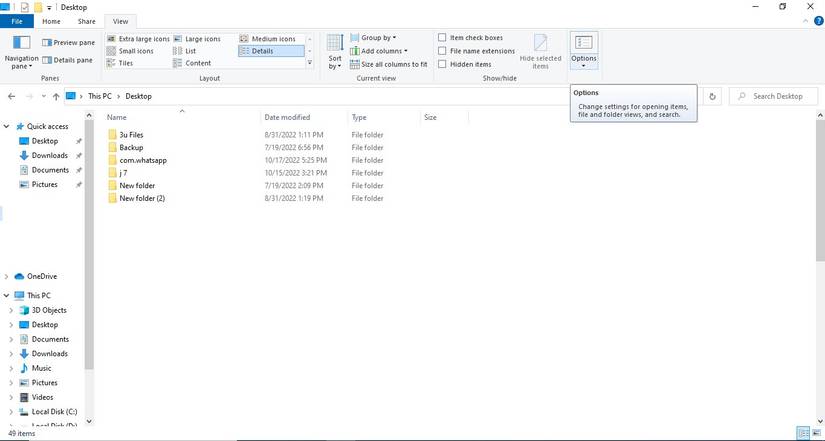Open the Group by dropdown
The width and height of the screenshot is (825, 441).
[373, 38]
